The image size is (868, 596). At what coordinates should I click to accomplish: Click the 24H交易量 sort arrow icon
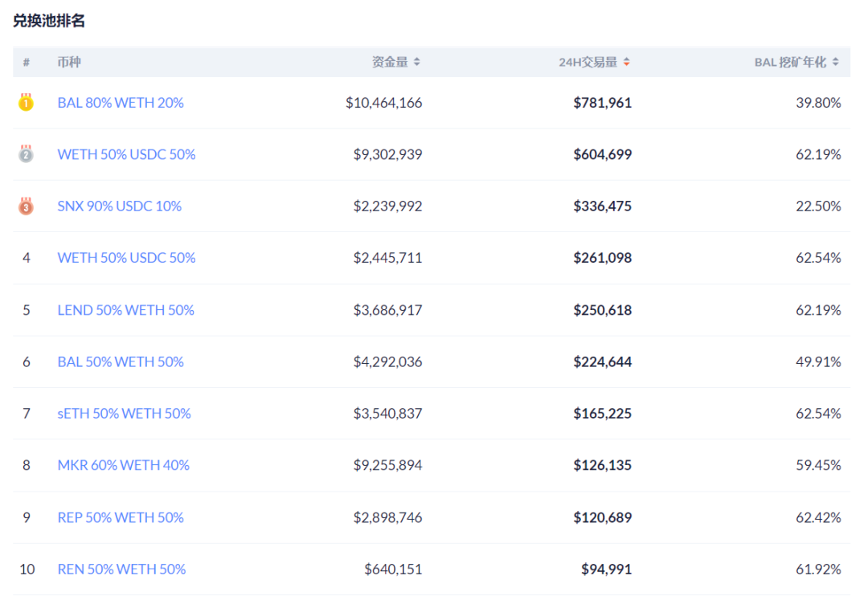(x=626, y=62)
